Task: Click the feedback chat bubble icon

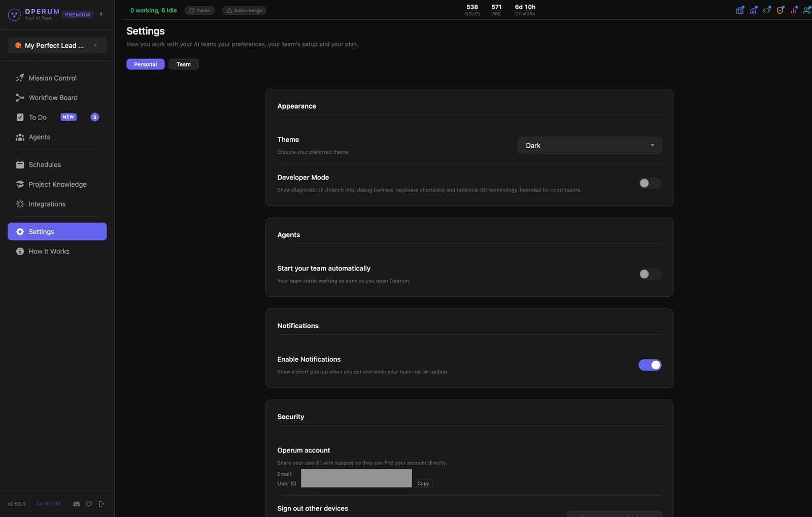Action: point(89,504)
